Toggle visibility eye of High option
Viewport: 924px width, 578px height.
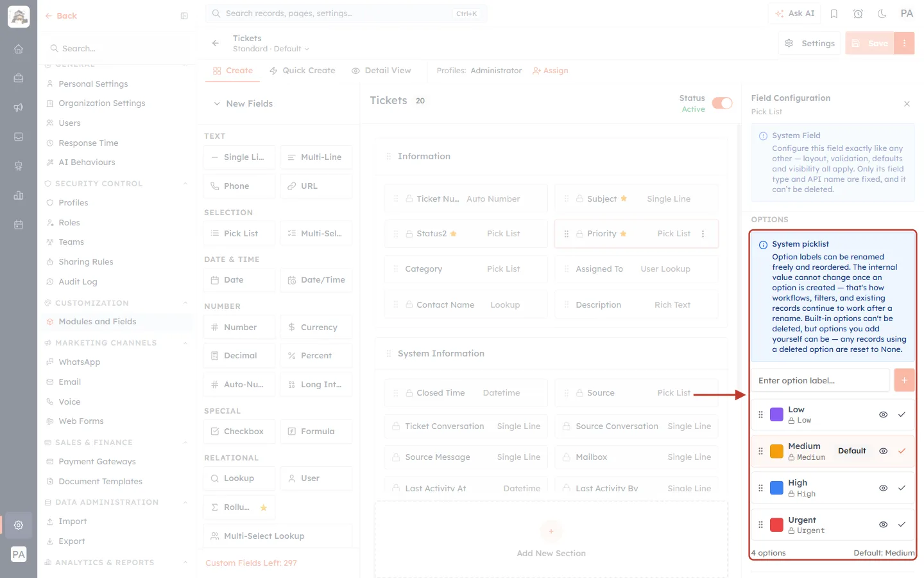(883, 488)
